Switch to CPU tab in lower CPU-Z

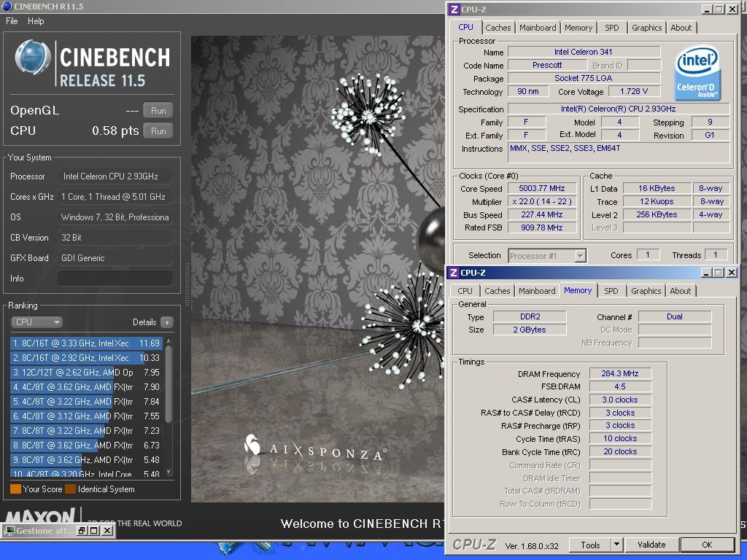click(x=465, y=291)
